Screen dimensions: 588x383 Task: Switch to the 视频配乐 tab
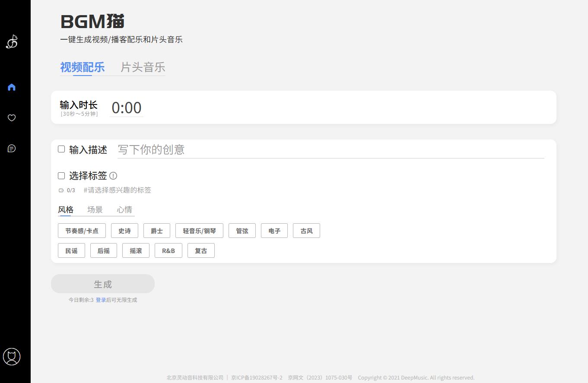[83, 67]
